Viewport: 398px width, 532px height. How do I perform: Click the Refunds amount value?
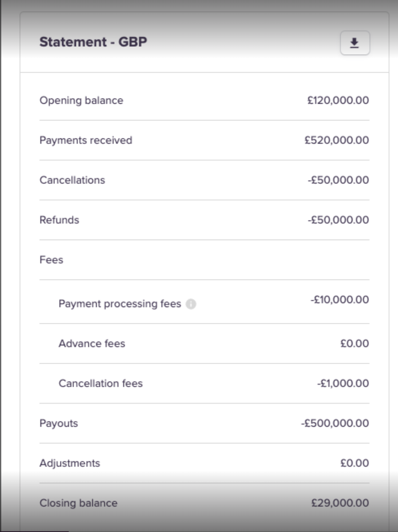tap(338, 220)
